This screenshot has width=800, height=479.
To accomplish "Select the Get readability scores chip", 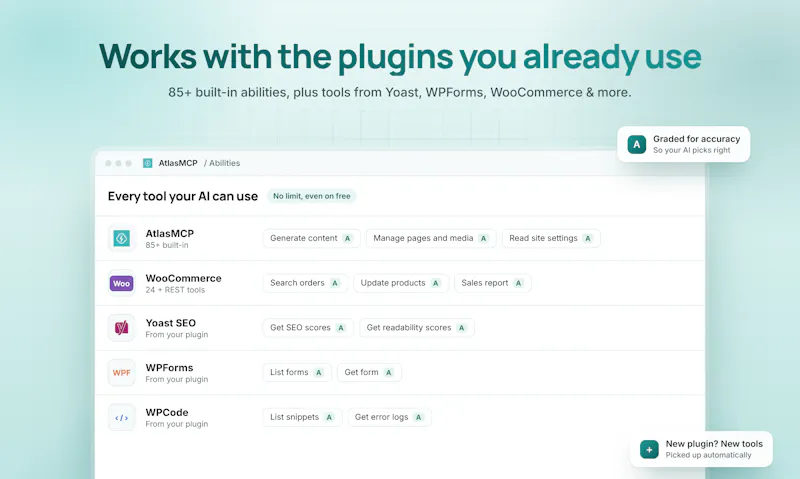I will click(x=417, y=327).
